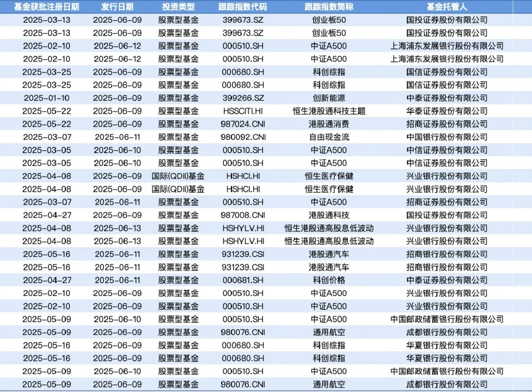This screenshot has height=392, width=532.
Task: Select the registration date 2025-01-10 cell
Action: click(46, 98)
